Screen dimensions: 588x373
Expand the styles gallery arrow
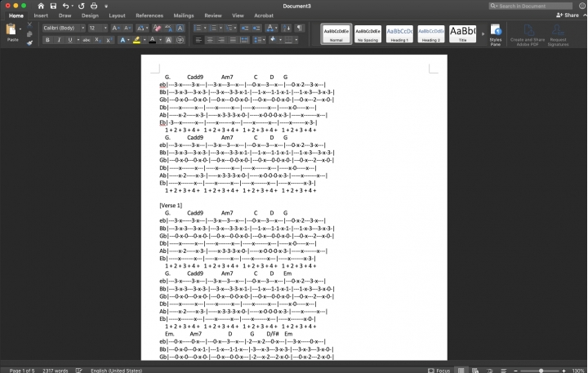click(483, 34)
